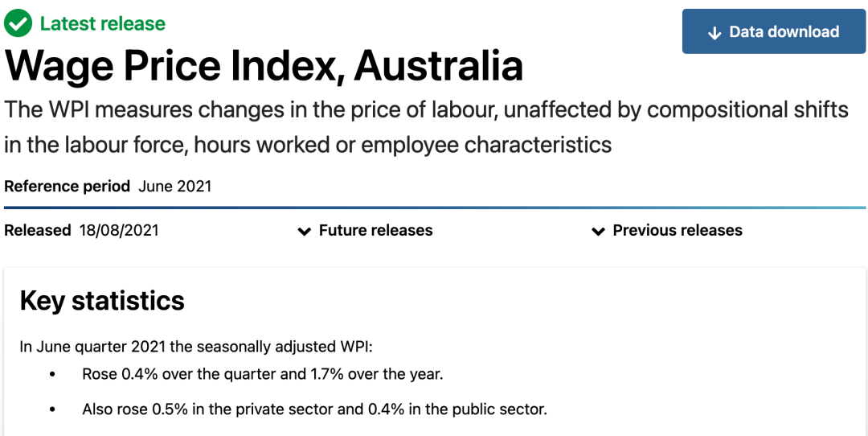This screenshot has width=868, height=436.
Task: Click the seasonally adjusted WPI intro sentence
Action: [x=197, y=348]
